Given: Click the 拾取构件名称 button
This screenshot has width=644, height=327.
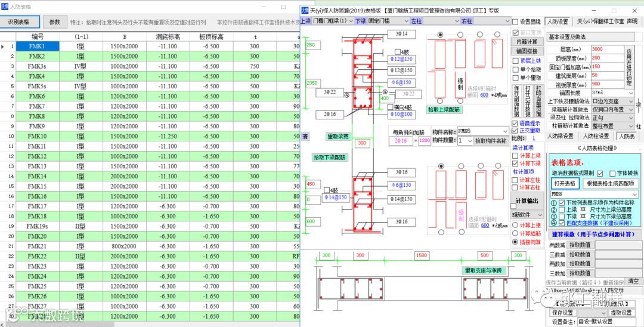Looking at the screenshot, I should pyautogui.click(x=491, y=140).
